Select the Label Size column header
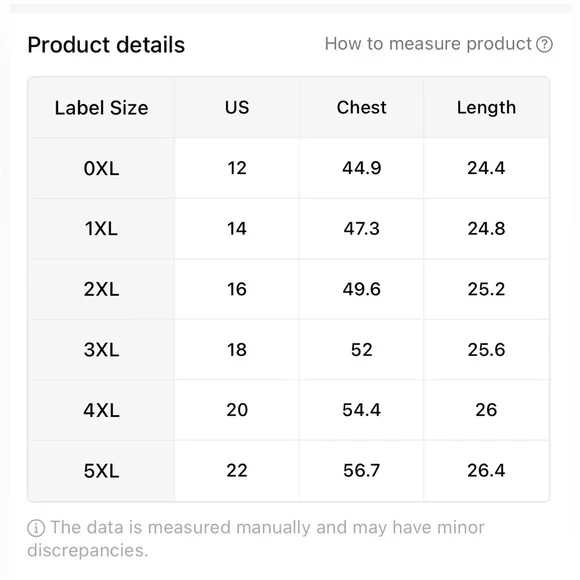Screen dimensions: 580x580 [x=101, y=108]
